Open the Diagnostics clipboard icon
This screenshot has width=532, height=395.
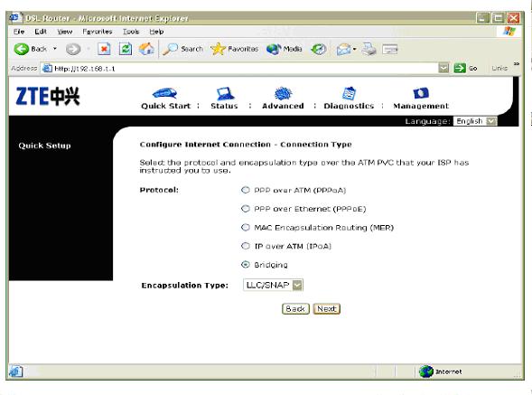[x=349, y=93]
